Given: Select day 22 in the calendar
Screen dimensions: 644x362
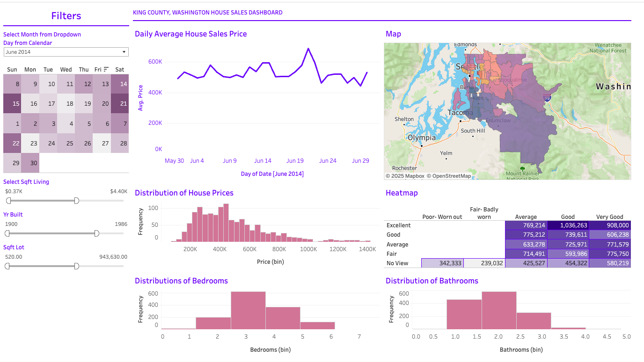Looking at the screenshot, I should click(x=12, y=144).
